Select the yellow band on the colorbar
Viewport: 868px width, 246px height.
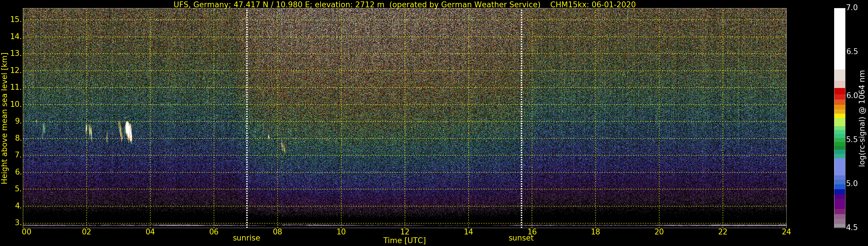pos(839,116)
